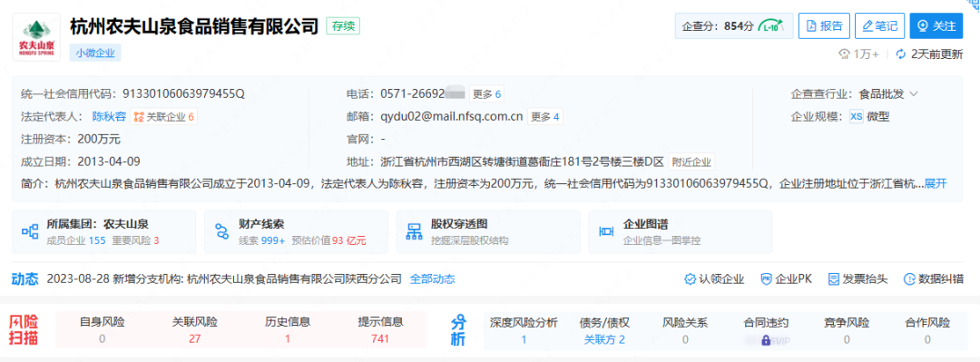Image resolution: width=980 pixels, height=362 pixels.
Task: Open the 竞争风险 analysis item
Action: click(847, 331)
